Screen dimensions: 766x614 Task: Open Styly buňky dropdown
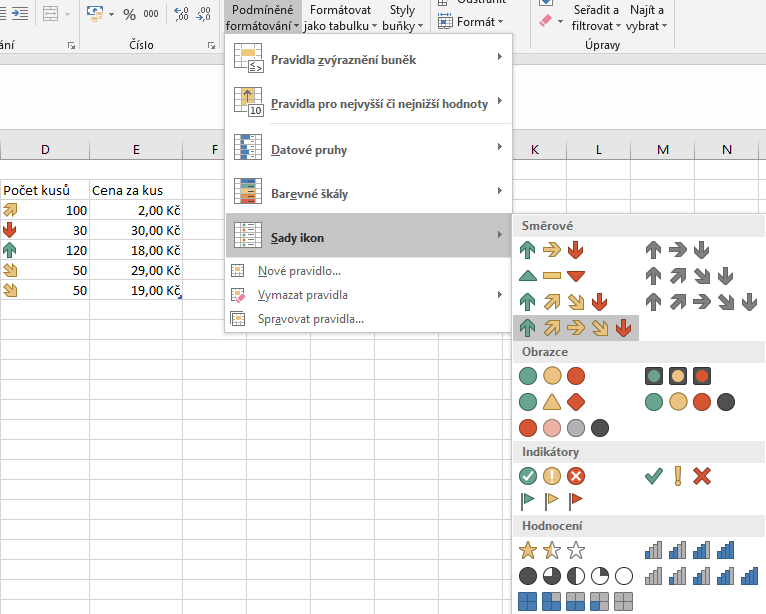(403, 17)
